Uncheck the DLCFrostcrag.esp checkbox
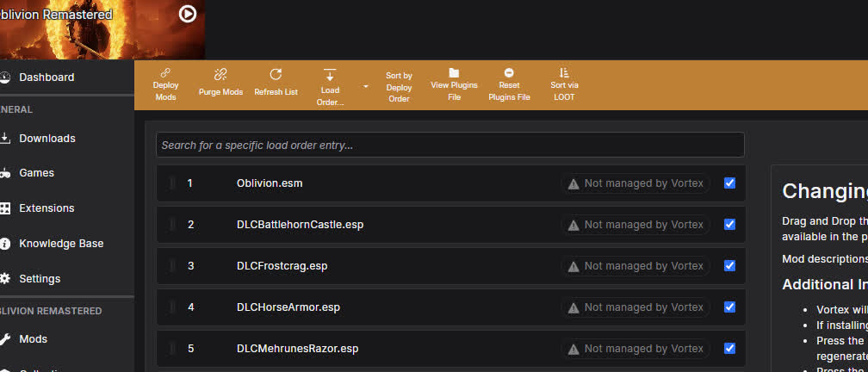Screen dimensions: 868x372 click(x=729, y=266)
